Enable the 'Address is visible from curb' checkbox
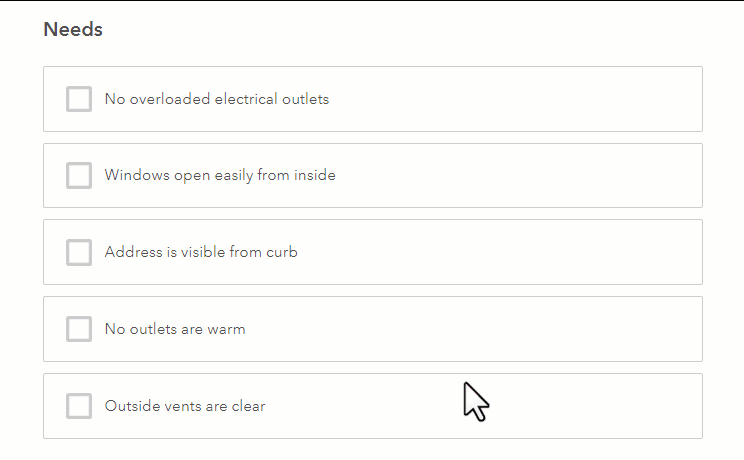 79,252
